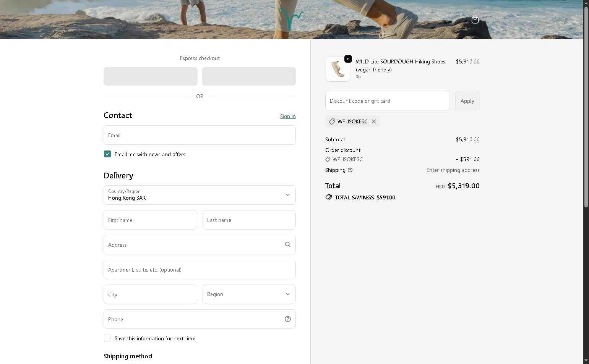The width and height of the screenshot is (589, 364).
Task: Open the shopping bag cart icon
Action: tap(475, 19)
